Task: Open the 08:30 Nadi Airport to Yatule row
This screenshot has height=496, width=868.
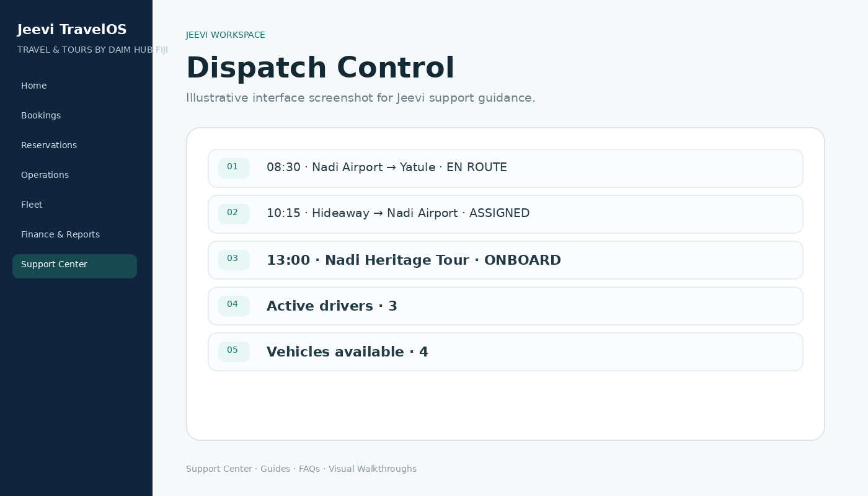Action: [x=505, y=168]
